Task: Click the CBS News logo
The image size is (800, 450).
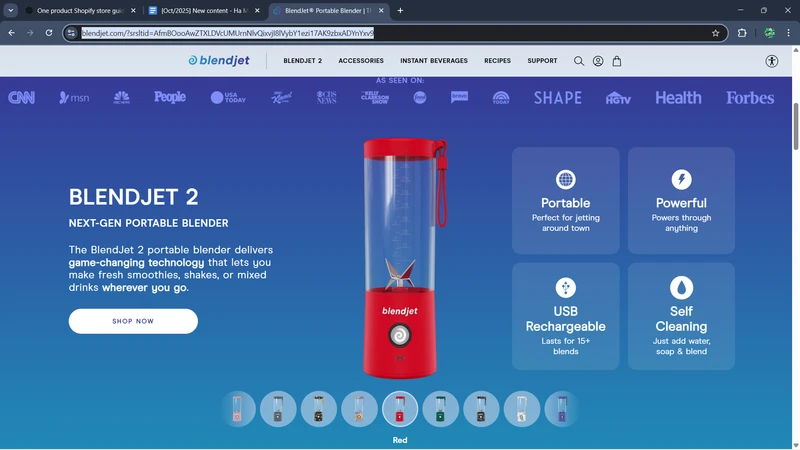Action: pyautogui.click(x=327, y=97)
